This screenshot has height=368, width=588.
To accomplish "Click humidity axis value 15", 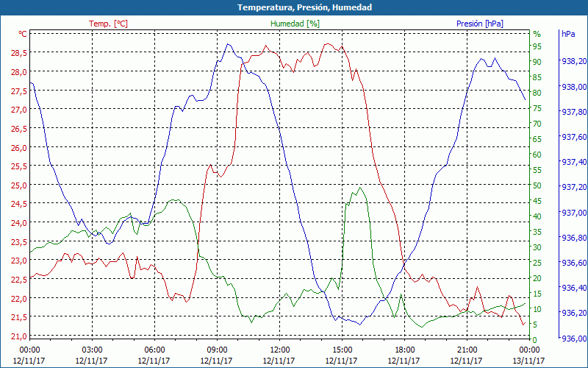I will click(x=537, y=294).
